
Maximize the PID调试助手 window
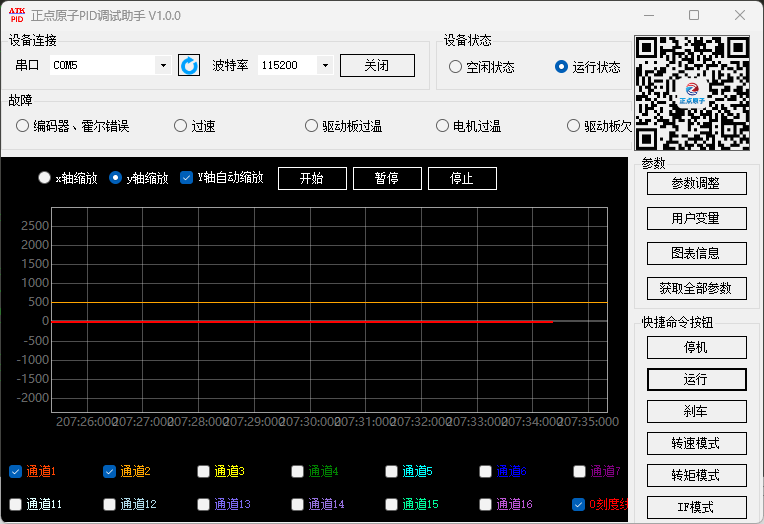(x=694, y=16)
